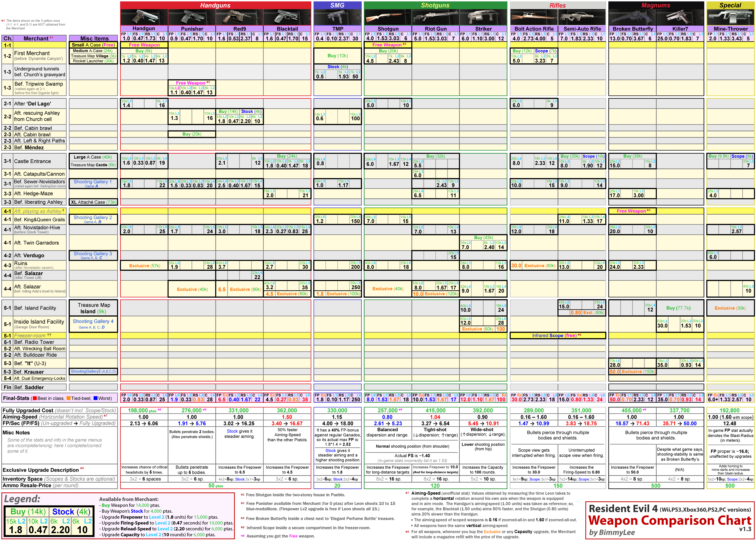Click the 'Legend:' heading
Screen dimensions: 756x541
point(22,499)
